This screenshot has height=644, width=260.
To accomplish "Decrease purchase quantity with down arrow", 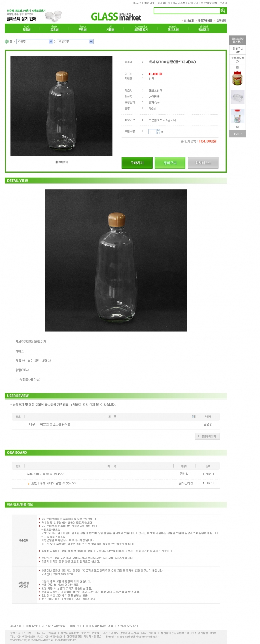I will pos(158,133).
